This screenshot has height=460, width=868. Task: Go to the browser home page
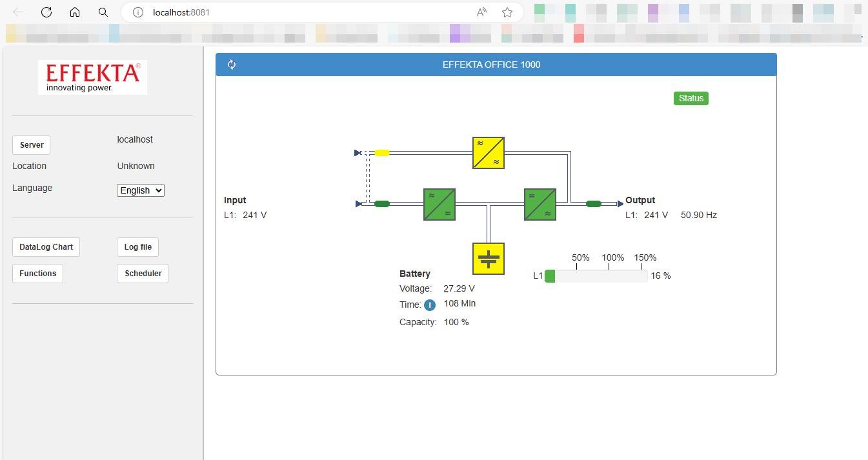75,12
